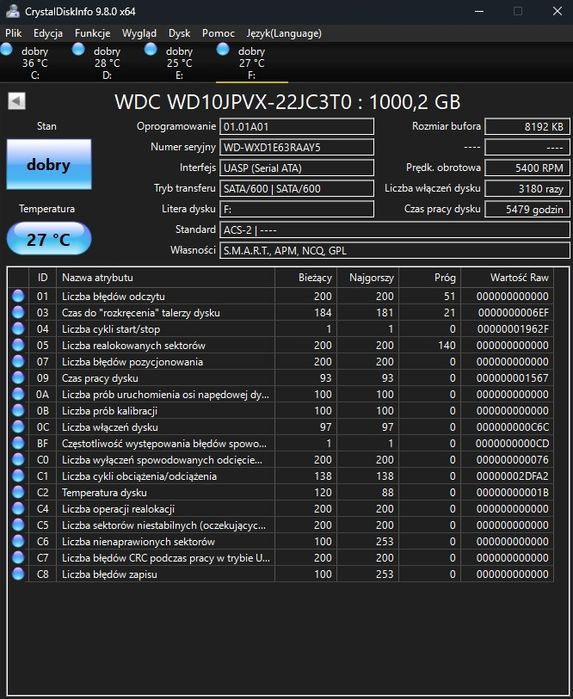573x699 pixels.
Task: Click the Tryb transferu field SATA/600
Action: [x=297, y=189]
